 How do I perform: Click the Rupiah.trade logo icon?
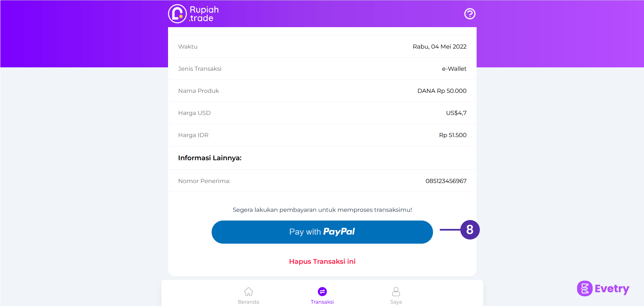click(x=177, y=14)
